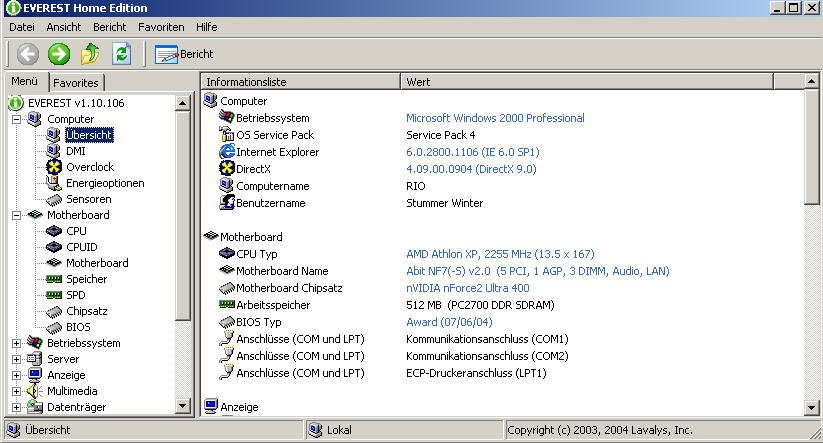This screenshot has height=443, width=823.
Task: Expand the Anzeige tree node
Action: pos(16,375)
